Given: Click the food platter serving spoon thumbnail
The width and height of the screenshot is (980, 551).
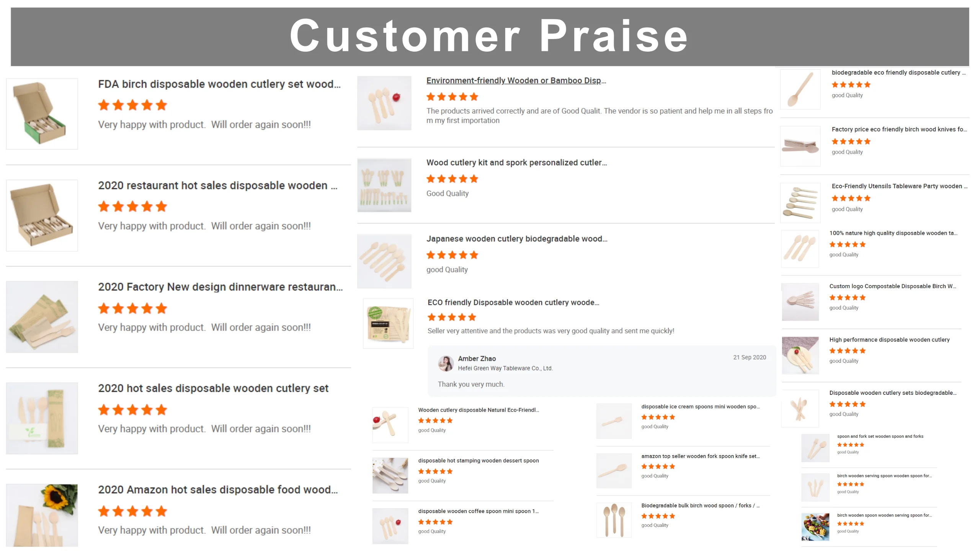Looking at the screenshot, I should click(815, 527).
